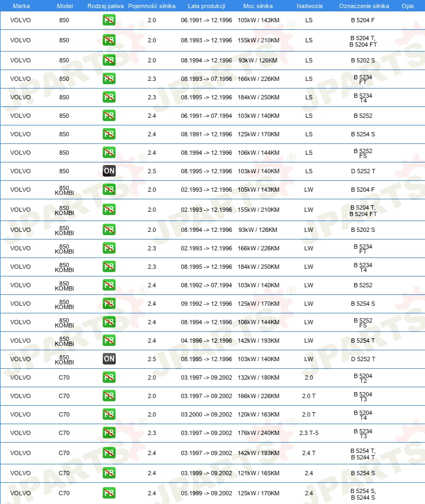Click petrol icon in the 850 KOMBI 184kW row
425x504 pixels.
(x=109, y=267)
